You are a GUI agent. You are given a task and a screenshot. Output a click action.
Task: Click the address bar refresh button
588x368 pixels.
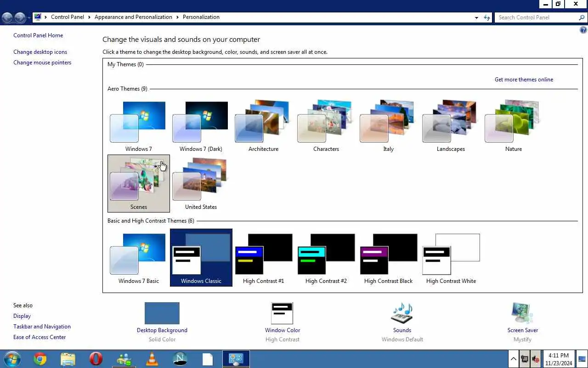[487, 17]
